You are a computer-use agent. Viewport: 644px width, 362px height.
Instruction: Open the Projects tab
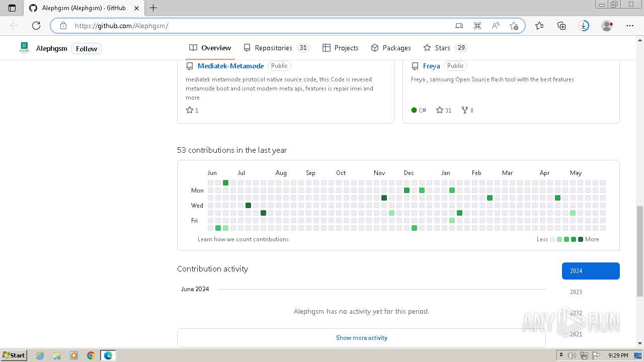coord(341,48)
